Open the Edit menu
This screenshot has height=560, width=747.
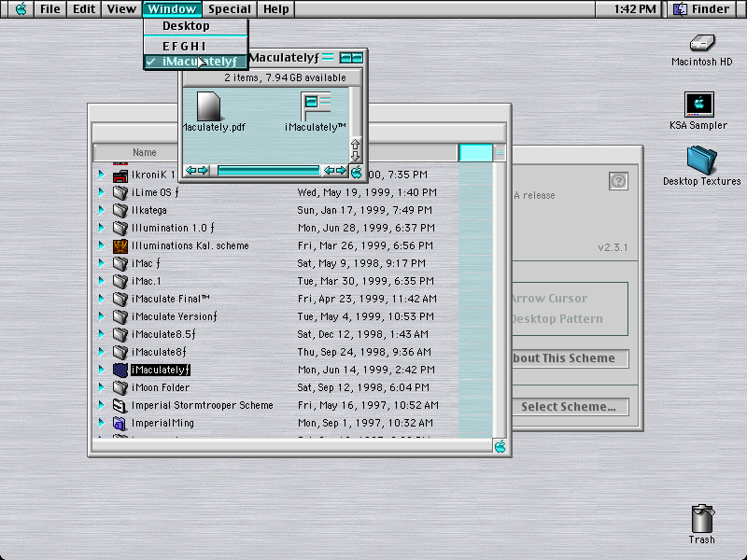pyautogui.click(x=84, y=9)
